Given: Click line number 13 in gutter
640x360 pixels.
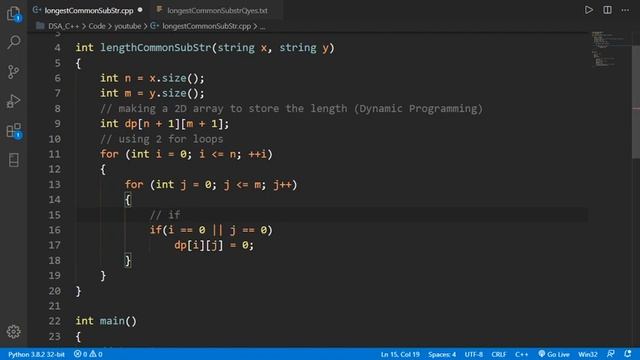Looking at the screenshot, I should point(55,184).
